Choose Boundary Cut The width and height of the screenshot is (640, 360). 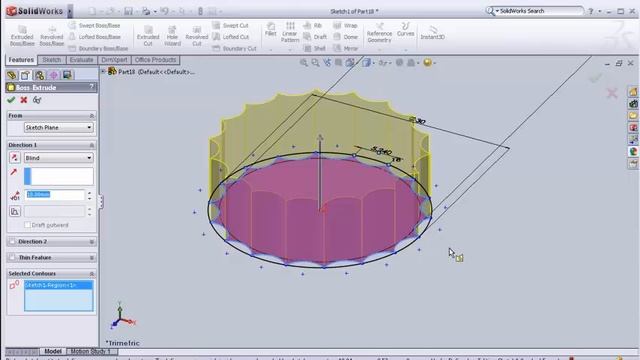pos(234,48)
